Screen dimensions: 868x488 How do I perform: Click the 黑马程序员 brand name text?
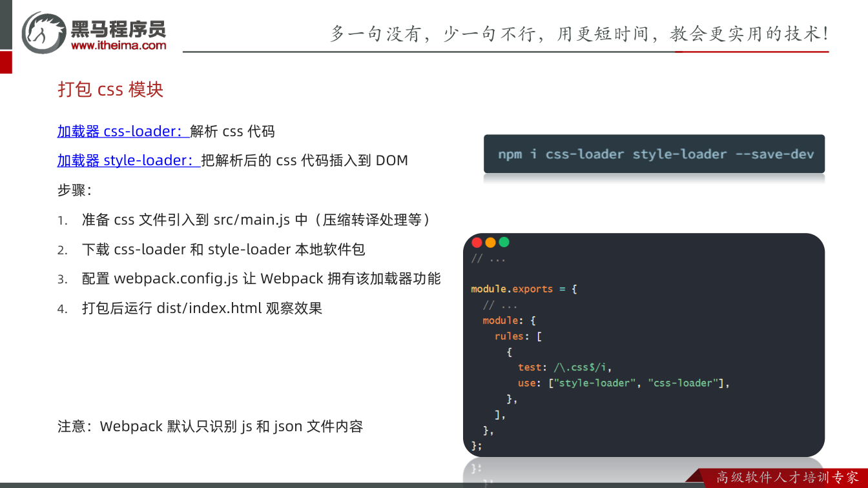(118, 28)
